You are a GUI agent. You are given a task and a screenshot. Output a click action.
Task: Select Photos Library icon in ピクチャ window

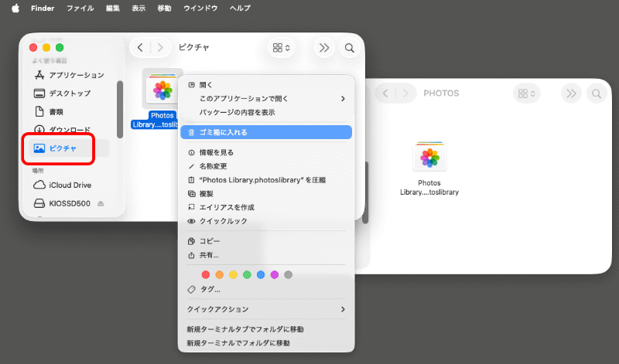(162, 89)
